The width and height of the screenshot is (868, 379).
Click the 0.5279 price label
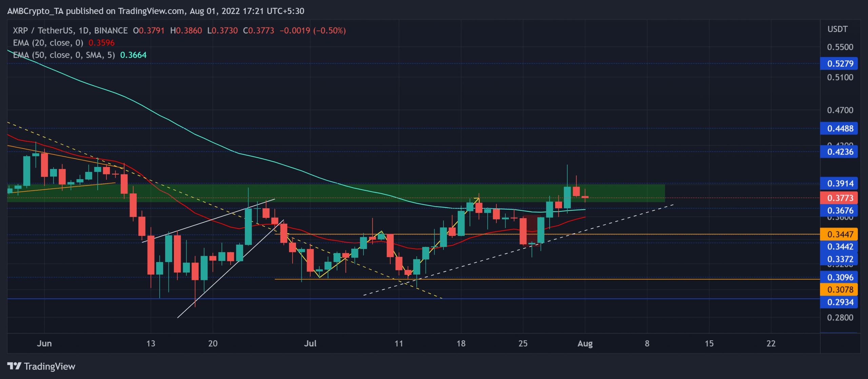(839, 63)
